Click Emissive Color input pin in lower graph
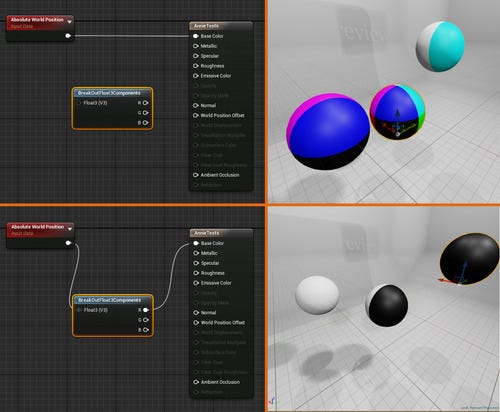500x412 pixels. pos(196,283)
